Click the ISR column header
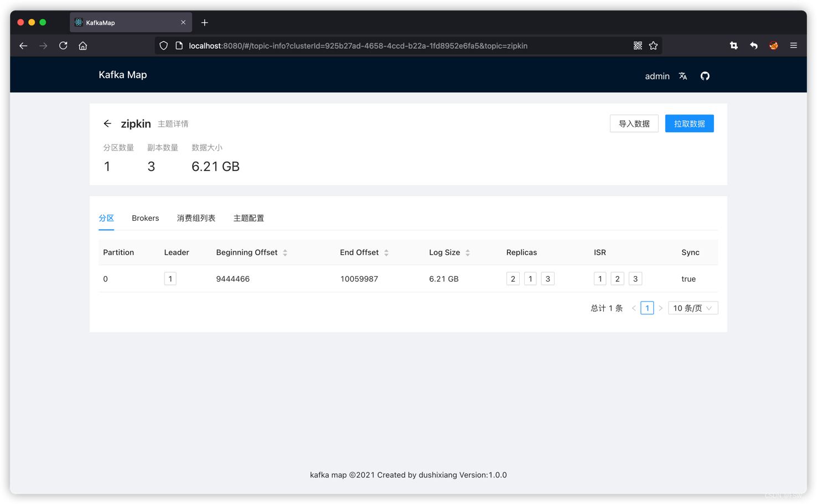 click(x=600, y=252)
